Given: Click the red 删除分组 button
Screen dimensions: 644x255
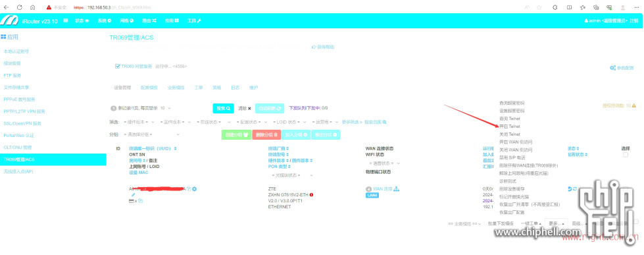Looking at the screenshot, I should (x=266, y=134).
